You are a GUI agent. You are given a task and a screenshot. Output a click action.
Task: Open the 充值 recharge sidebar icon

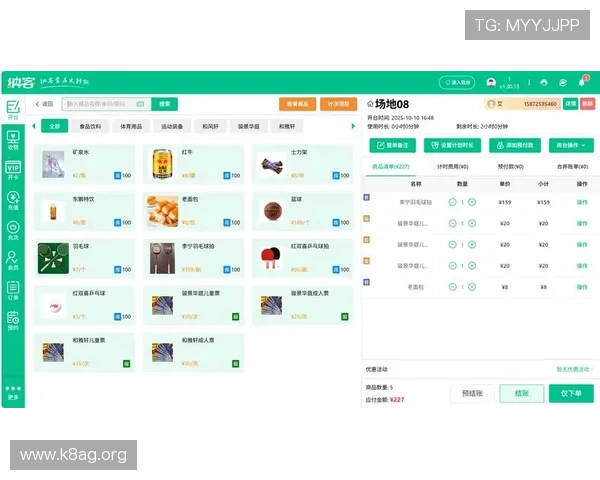coord(13,201)
